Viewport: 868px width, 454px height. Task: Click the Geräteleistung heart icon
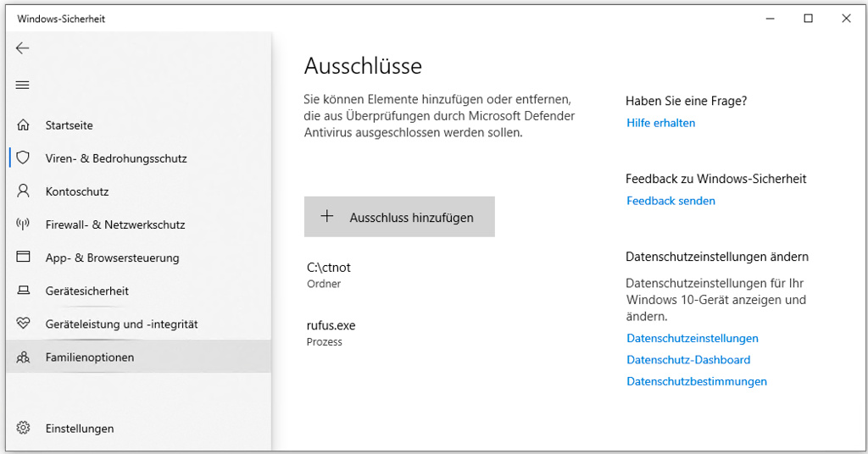(x=23, y=323)
